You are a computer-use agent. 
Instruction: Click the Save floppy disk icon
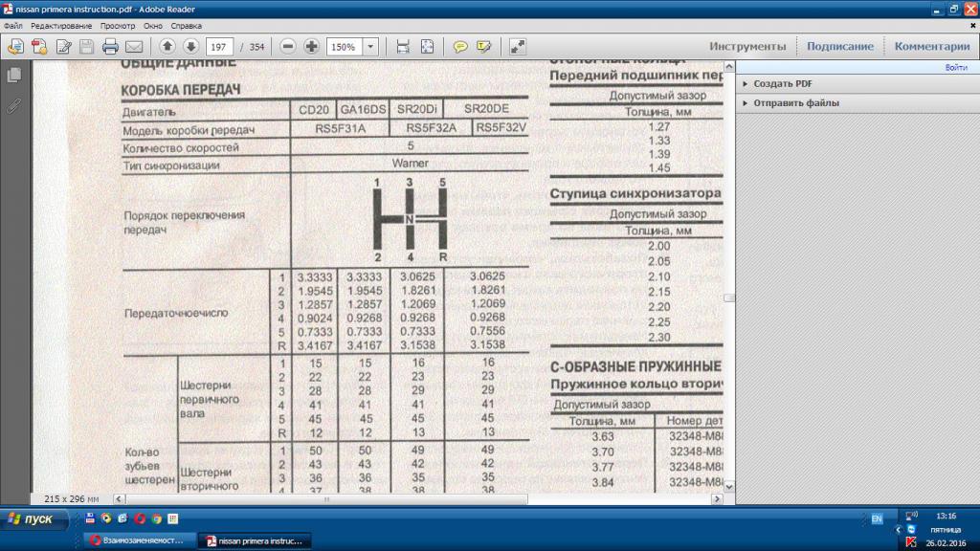pos(86,47)
